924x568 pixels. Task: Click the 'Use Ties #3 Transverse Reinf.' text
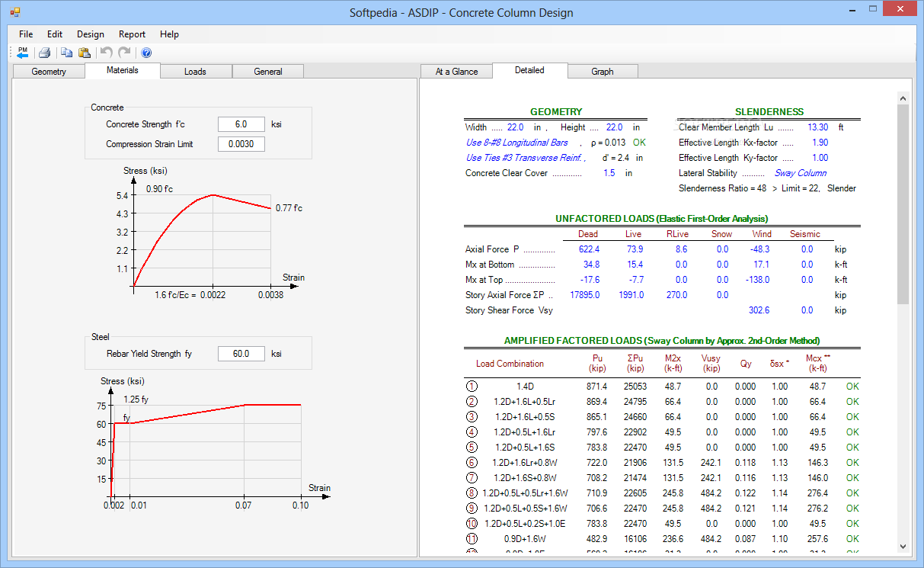(x=526, y=158)
